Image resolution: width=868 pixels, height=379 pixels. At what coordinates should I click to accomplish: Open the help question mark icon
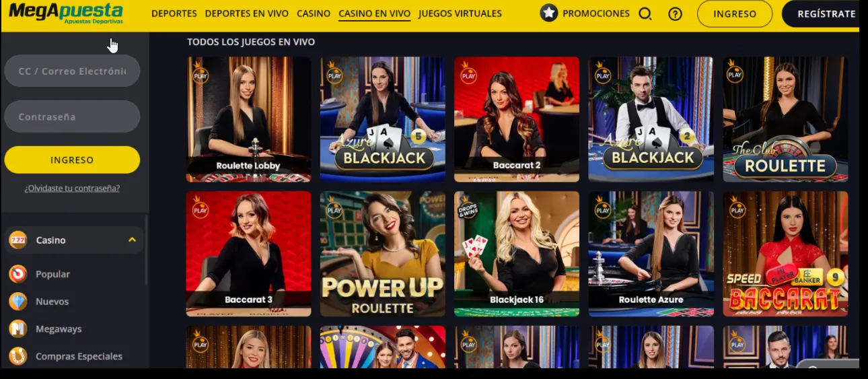pos(675,13)
